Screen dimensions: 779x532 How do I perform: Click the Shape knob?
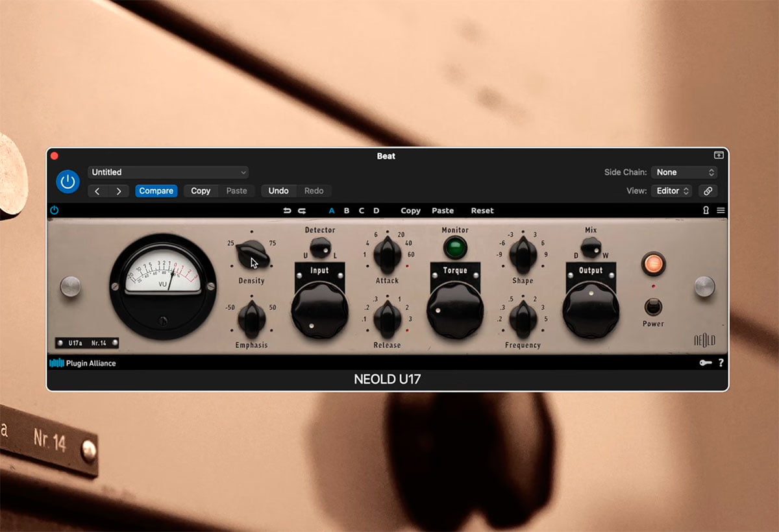pos(523,254)
